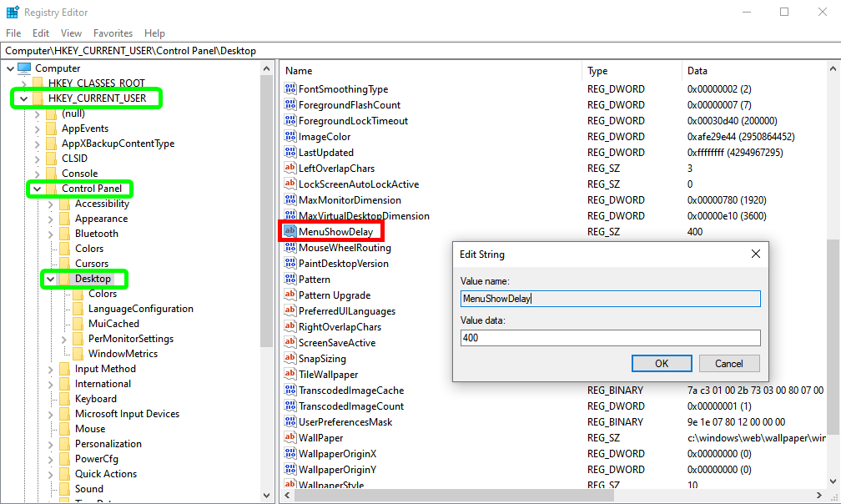This screenshot has width=841, height=504.
Task: Click the LeftOverlapChars string value icon
Action: pyautogui.click(x=290, y=169)
